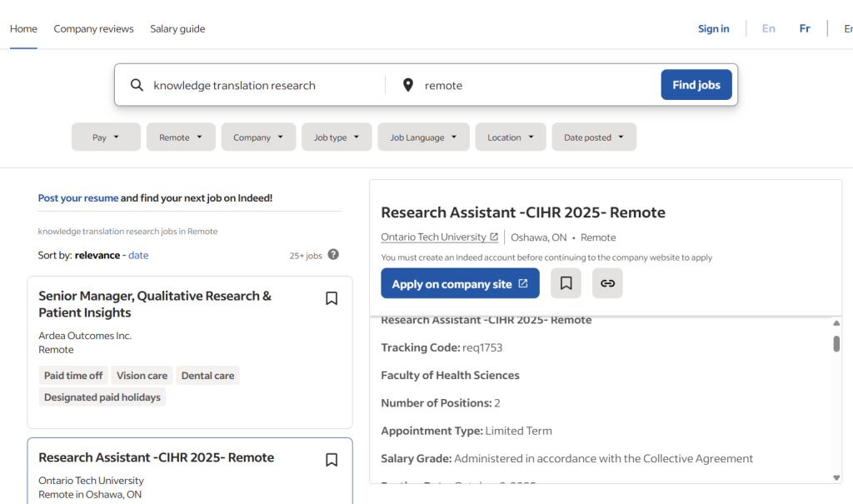This screenshot has height=504, width=853.
Task: Go to Company reviews tab
Action: tap(93, 28)
